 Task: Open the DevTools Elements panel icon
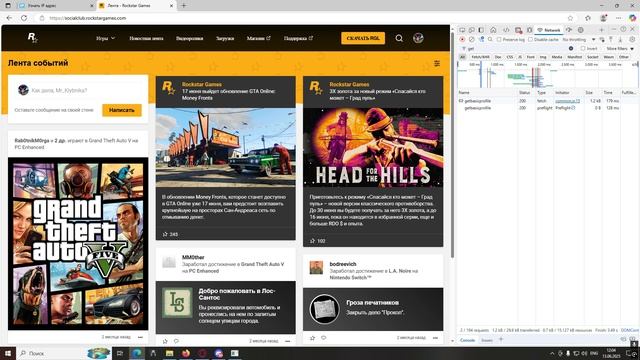[506, 30]
